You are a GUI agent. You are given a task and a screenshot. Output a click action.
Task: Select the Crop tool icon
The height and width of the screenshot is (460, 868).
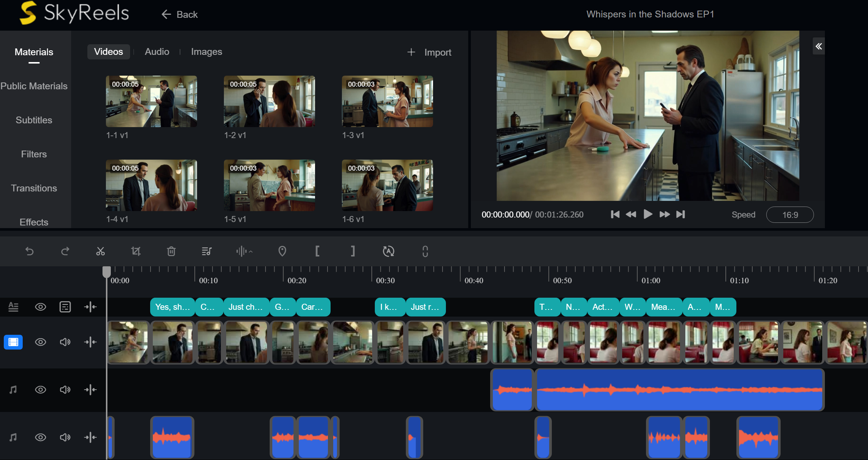(x=136, y=251)
